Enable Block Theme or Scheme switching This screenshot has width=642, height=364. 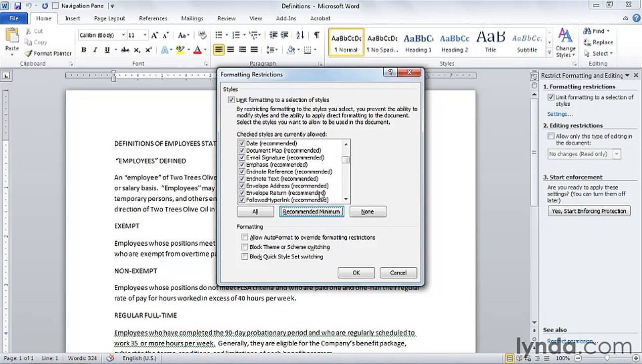pyautogui.click(x=245, y=247)
